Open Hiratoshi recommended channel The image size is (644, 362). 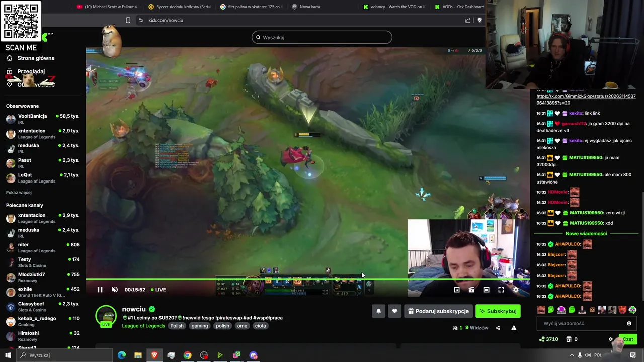click(x=43, y=336)
